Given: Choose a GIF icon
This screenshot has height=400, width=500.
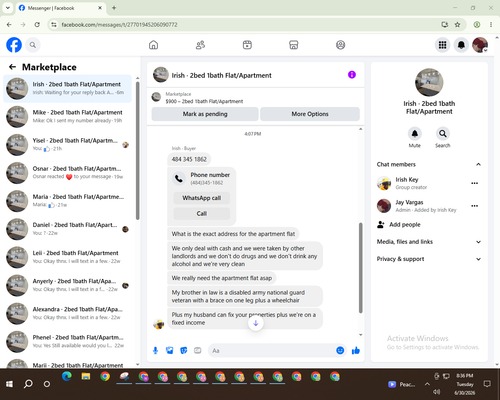Looking at the screenshot, I should click(198, 350).
